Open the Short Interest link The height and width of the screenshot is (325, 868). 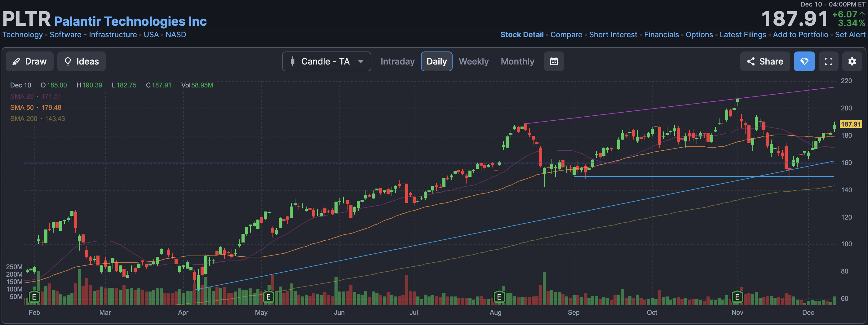pyautogui.click(x=613, y=35)
